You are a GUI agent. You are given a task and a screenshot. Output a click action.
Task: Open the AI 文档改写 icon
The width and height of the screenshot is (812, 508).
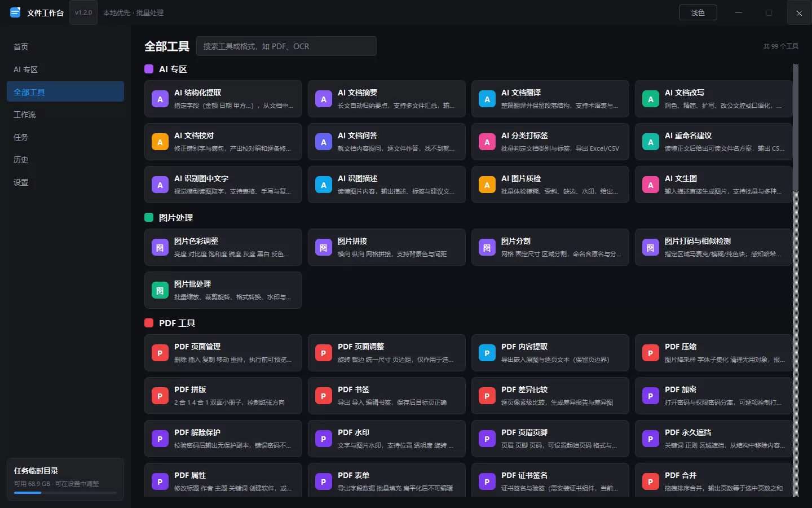(651, 99)
